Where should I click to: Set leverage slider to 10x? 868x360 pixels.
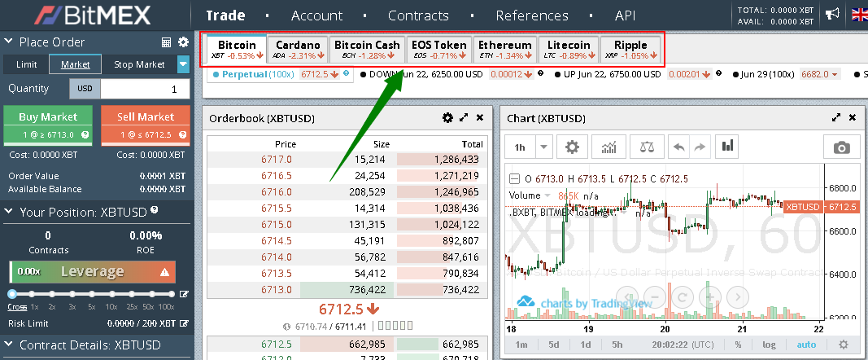[x=111, y=294]
